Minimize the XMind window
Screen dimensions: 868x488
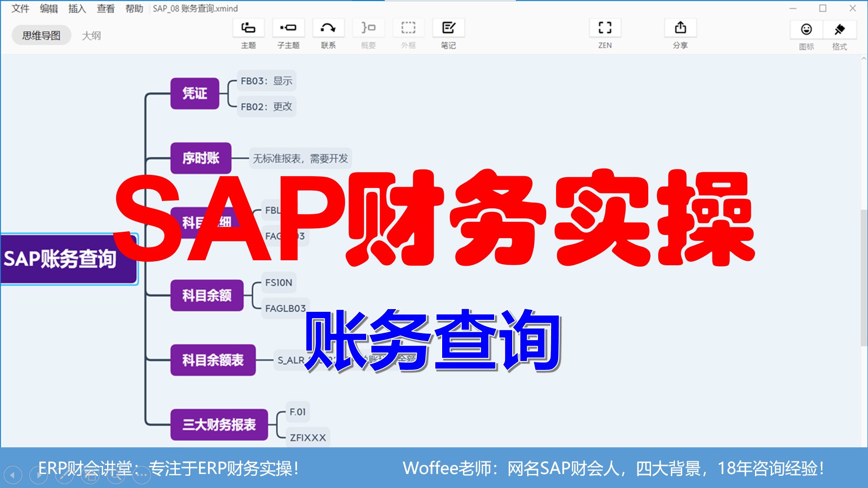793,8
